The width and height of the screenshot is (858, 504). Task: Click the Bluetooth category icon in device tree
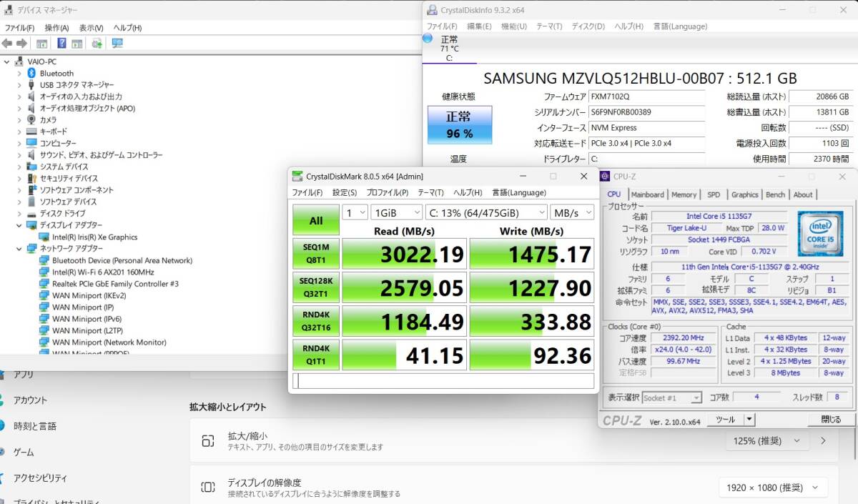click(x=31, y=73)
